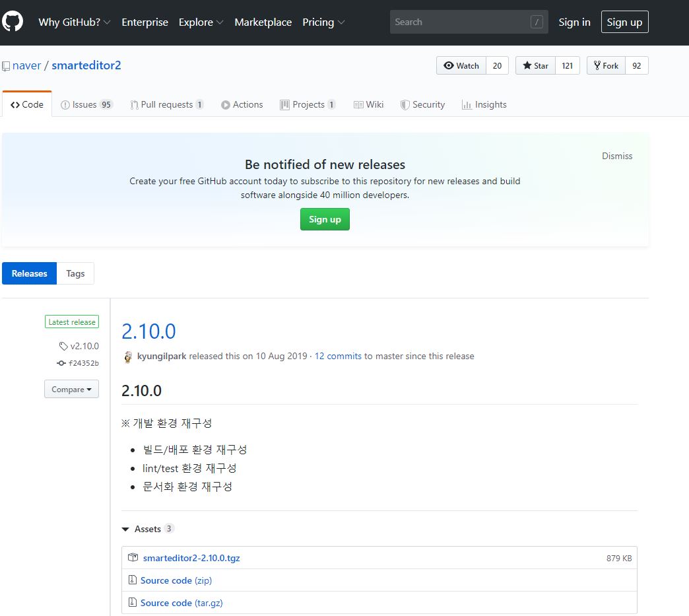Image resolution: width=689 pixels, height=616 pixels.
Task: Open kyungilpark's profile link
Action: (162, 356)
